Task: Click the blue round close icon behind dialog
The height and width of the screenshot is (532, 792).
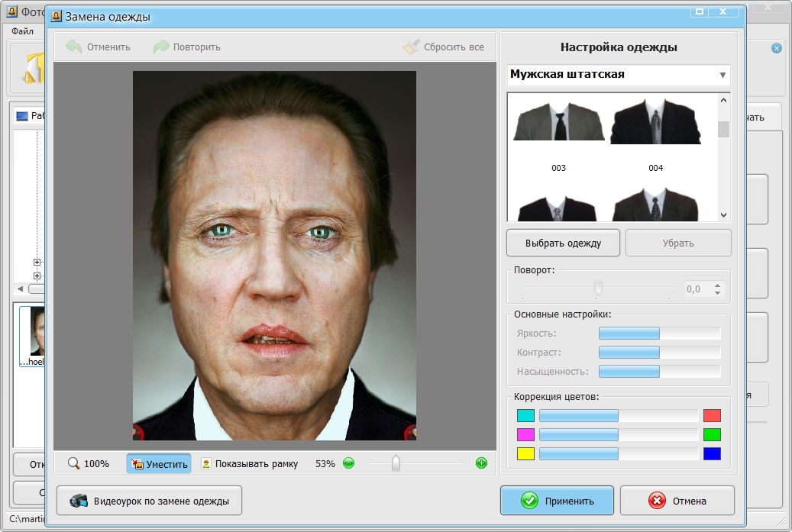Action: pyautogui.click(x=776, y=48)
